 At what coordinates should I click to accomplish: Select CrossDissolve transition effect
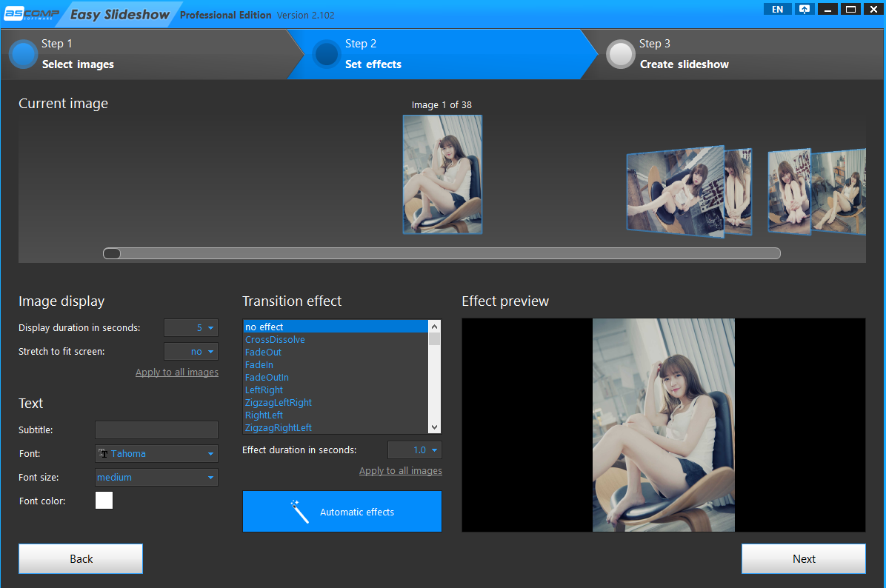(x=275, y=340)
